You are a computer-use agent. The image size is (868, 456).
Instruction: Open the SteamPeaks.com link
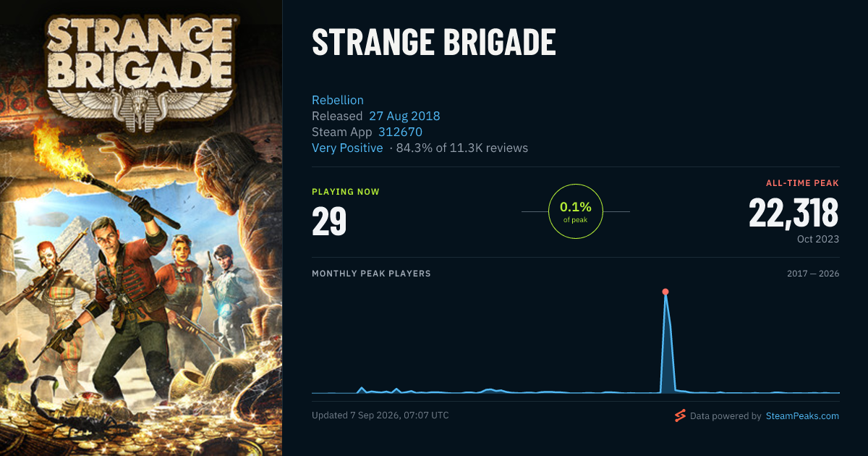click(802, 416)
